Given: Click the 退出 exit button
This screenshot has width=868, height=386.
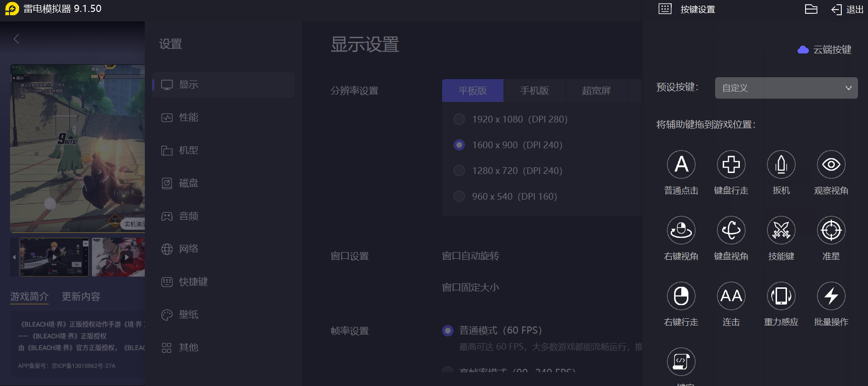Looking at the screenshot, I should click(x=847, y=10).
